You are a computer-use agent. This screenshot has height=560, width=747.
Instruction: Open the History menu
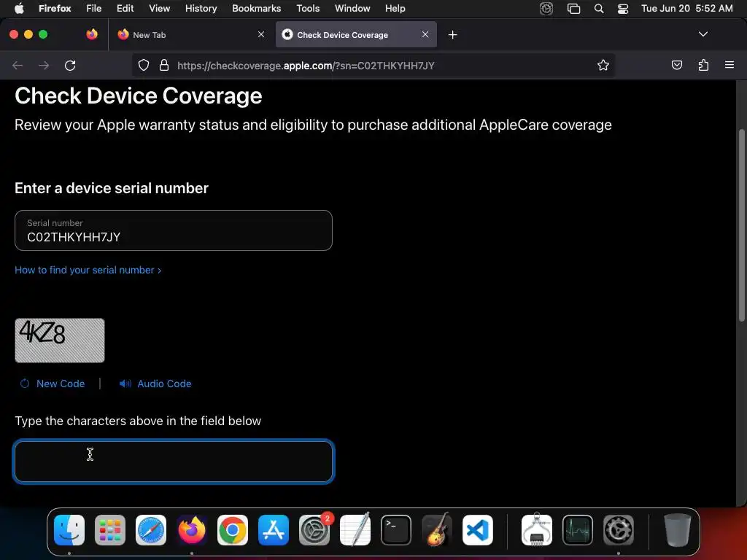[x=201, y=8]
